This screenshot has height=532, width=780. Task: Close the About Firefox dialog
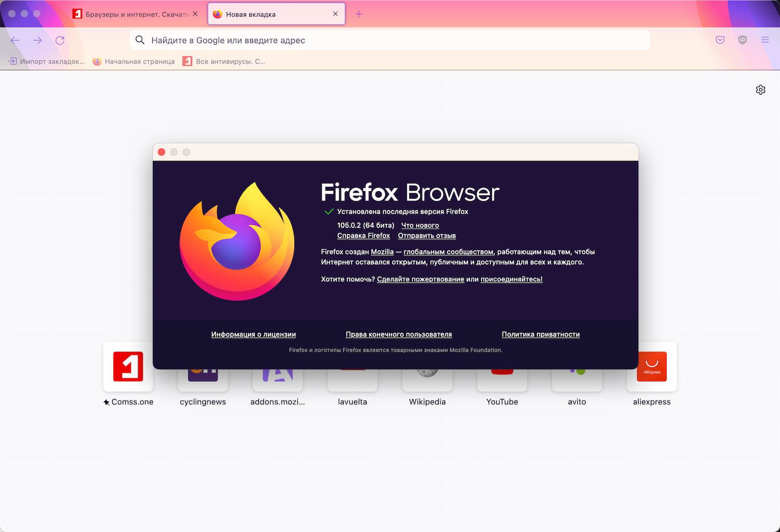[162, 152]
